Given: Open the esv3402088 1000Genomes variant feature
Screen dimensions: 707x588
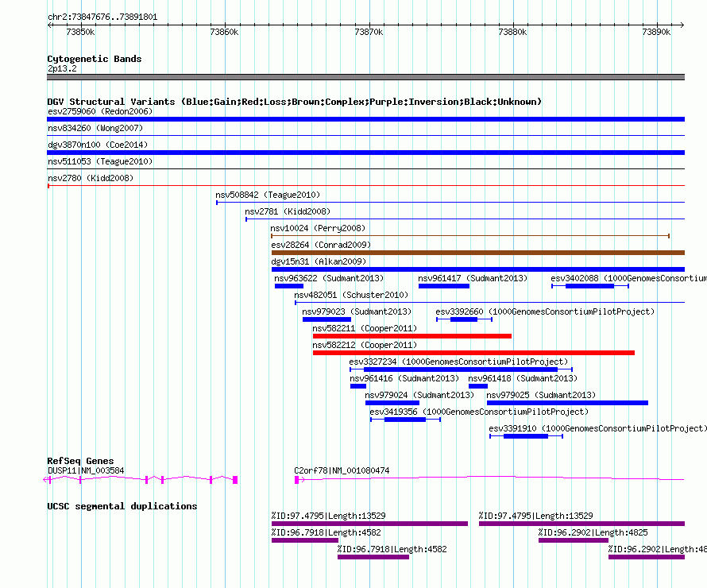Looking at the screenshot, I should (589, 286).
